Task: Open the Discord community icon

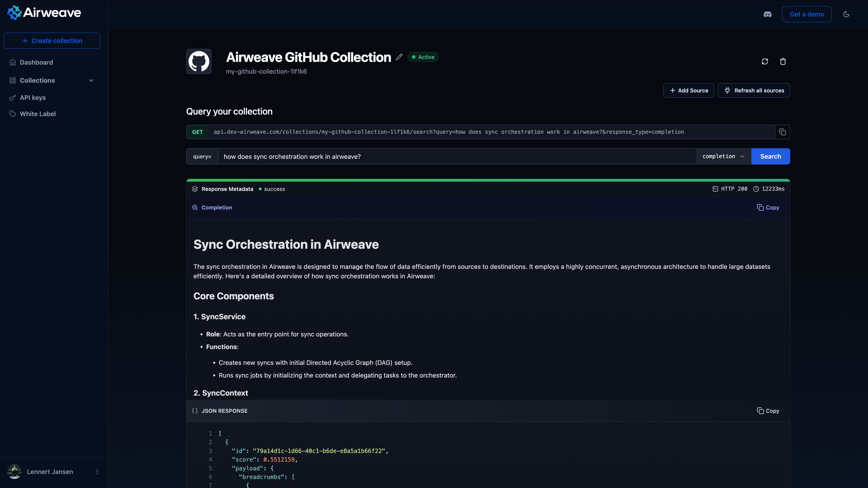Action: (x=767, y=14)
